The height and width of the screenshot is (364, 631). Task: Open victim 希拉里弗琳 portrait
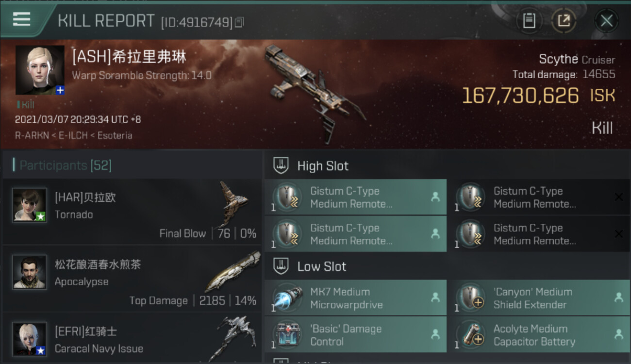pyautogui.click(x=40, y=70)
